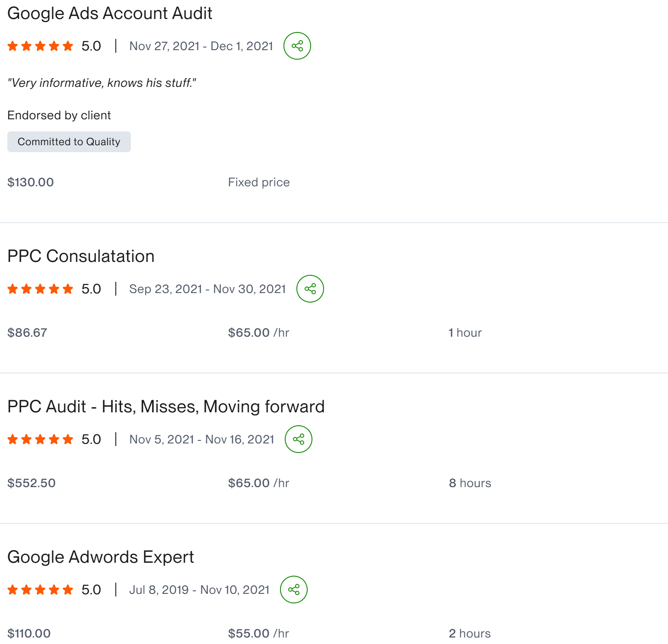Screen dimensions: 668x644
Task: Open PPC Audit - Hits, Misses, Moving forward
Action: click(x=166, y=407)
